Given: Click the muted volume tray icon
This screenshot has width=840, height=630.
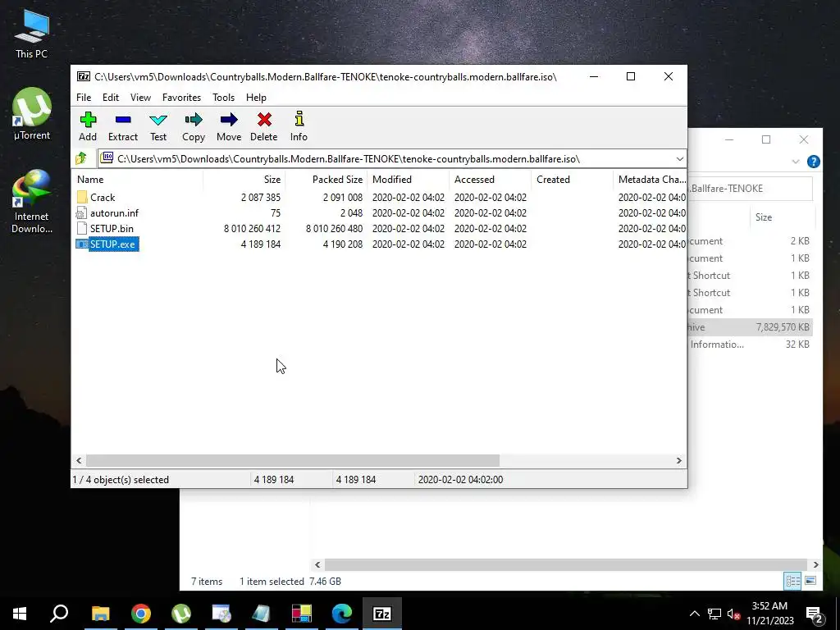Looking at the screenshot, I should point(733,614).
